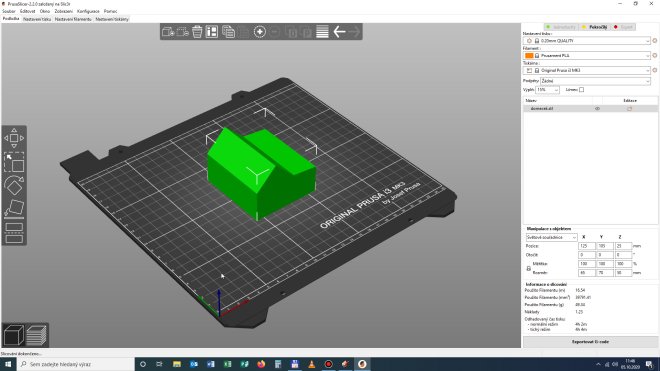Click the orange filament color swatch
The image size is (660, 371).
(x=529, y=56)
